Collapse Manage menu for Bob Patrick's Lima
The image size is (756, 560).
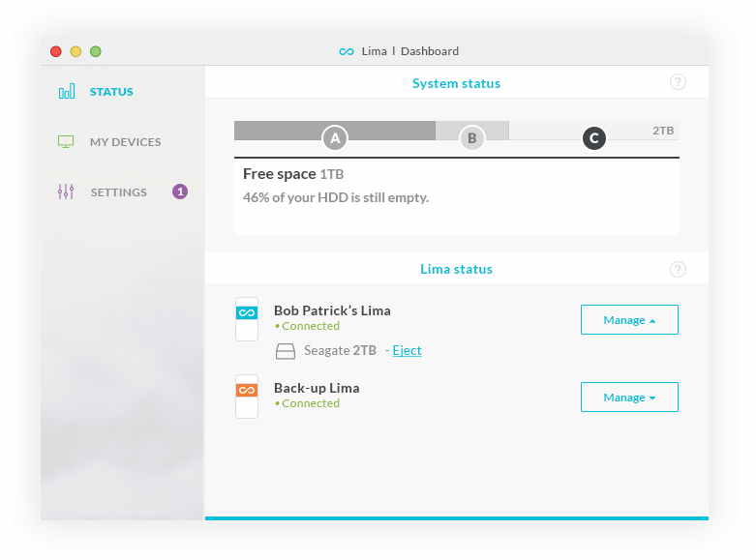point(629,319)
